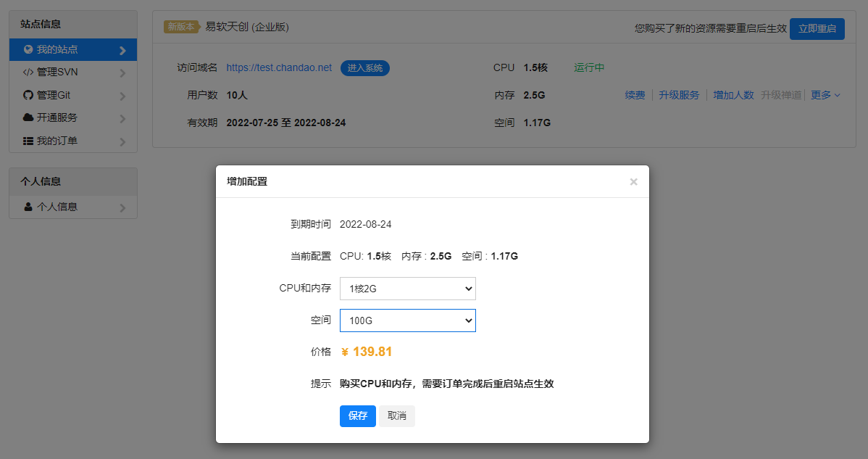Screen dimensions: 868x459
Task: Click the 进入系统 button
Action: point(365,68)
